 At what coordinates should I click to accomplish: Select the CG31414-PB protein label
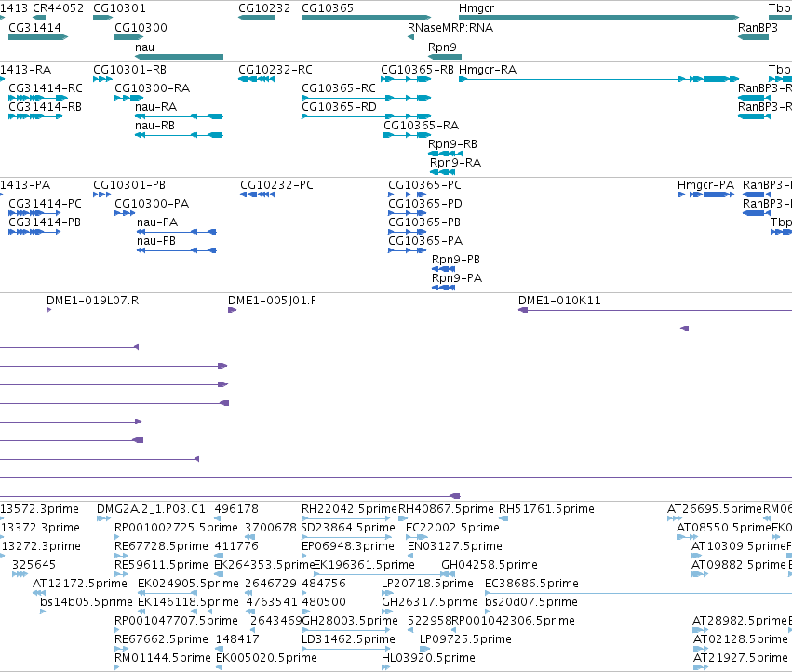[x=45, y=222]
